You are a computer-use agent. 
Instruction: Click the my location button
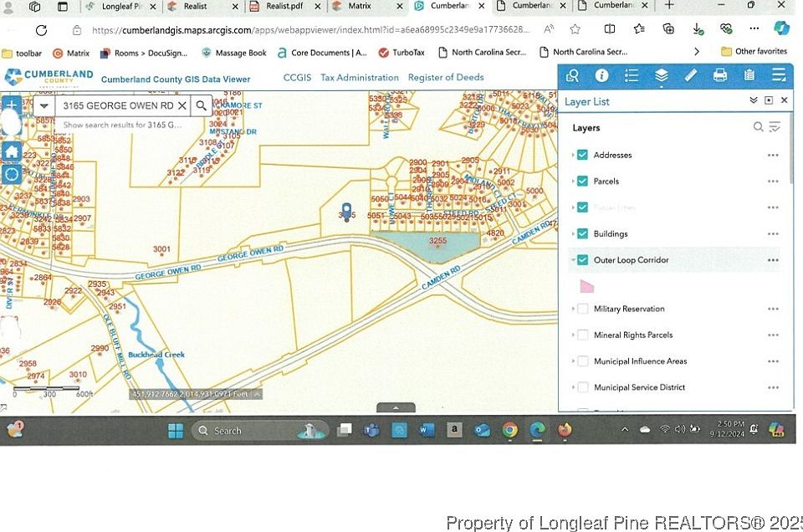(x=12, y=174)
